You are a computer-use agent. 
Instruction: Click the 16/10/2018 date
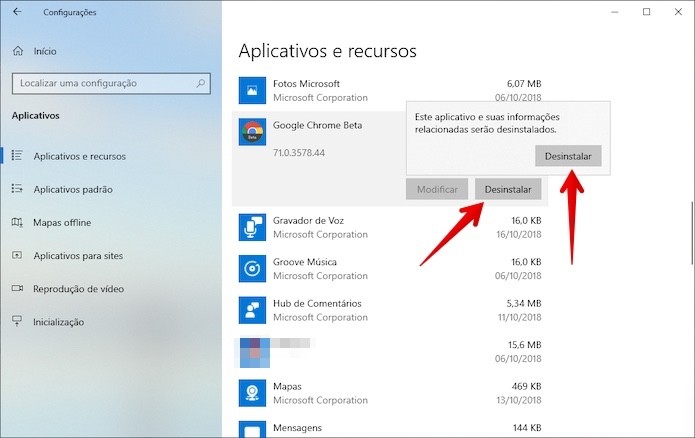pos(519,235)
